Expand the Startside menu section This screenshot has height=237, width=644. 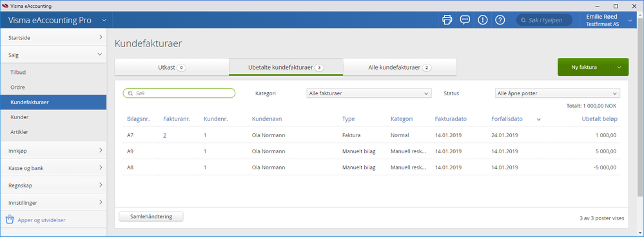[x=54, y=37]
